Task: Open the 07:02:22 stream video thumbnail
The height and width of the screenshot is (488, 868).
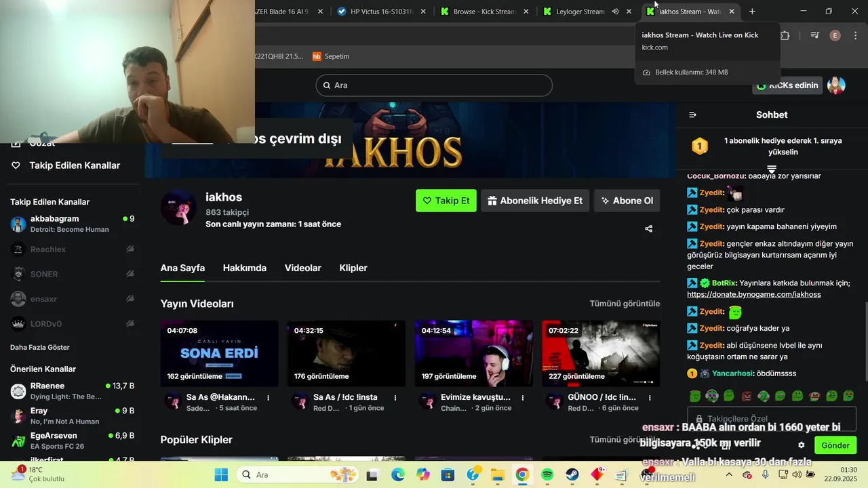Action: point(601,353)
